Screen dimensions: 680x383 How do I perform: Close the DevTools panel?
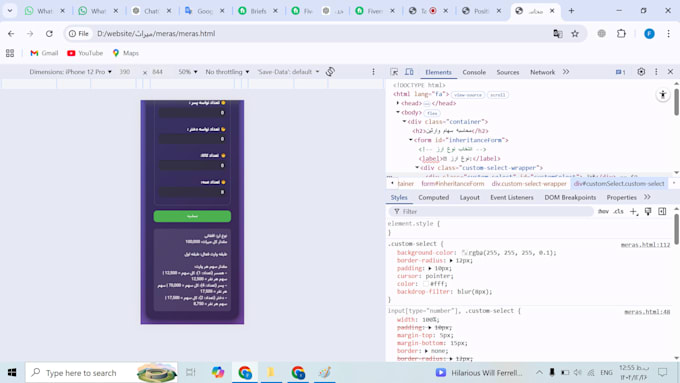670,72
